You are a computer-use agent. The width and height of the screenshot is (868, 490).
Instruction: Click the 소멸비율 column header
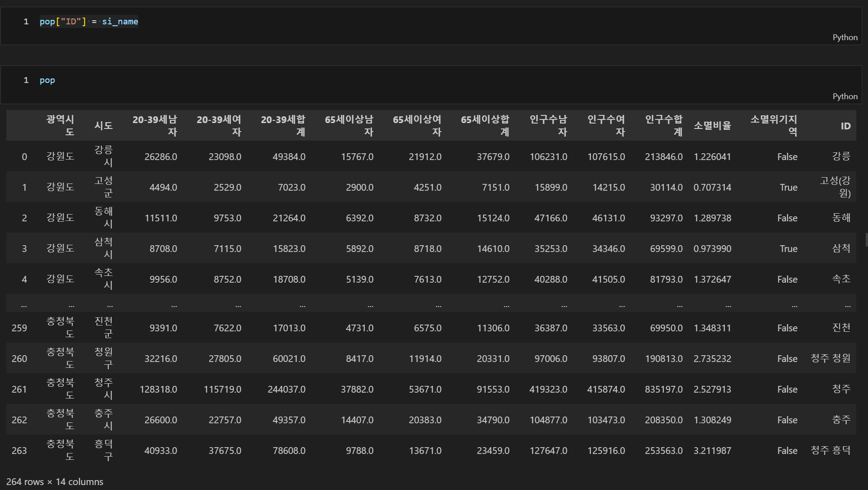click(712, 125)
